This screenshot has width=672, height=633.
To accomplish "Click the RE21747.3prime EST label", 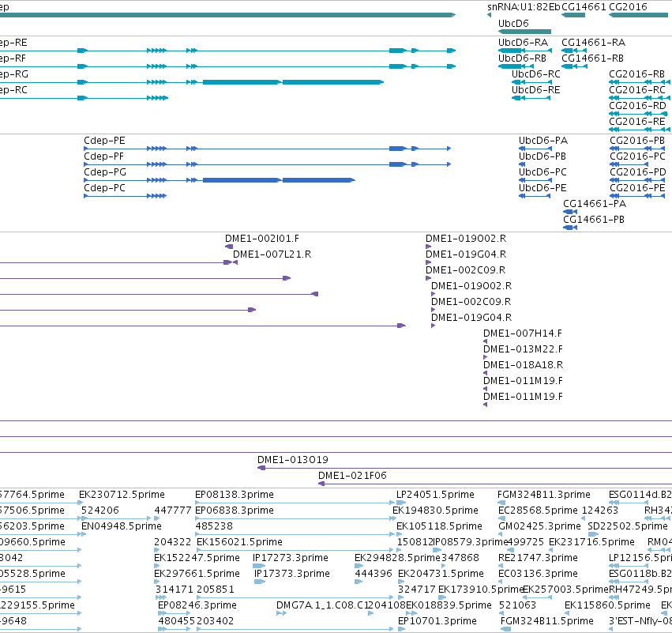I will [538, 559].
